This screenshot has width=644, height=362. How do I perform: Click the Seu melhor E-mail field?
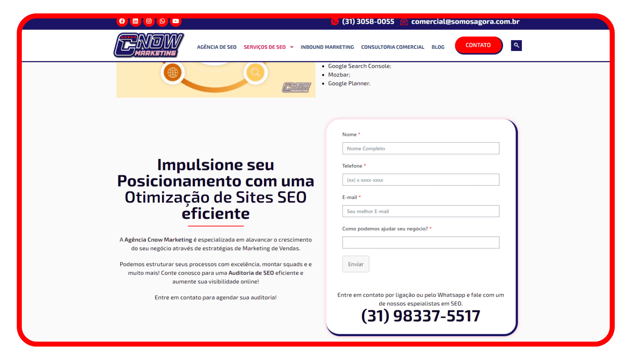pyautogui.click(x=420, y=211)
